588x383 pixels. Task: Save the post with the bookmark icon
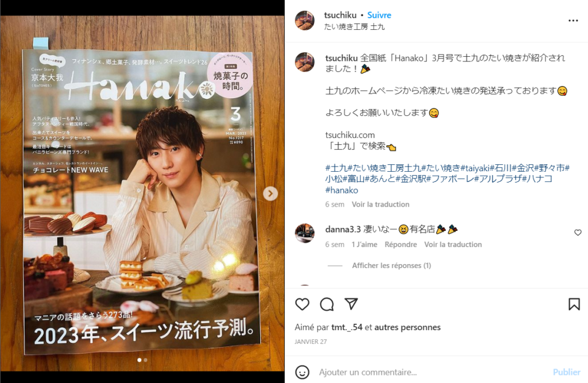(574, 304)
